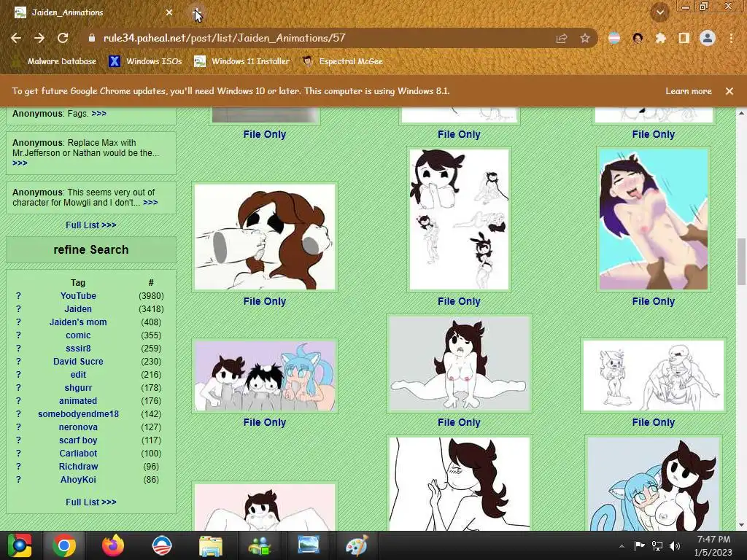The height and width of the screenshot is (560, 747).
Task: Open the round avatar extension icon
Action: tap(638, 38)
